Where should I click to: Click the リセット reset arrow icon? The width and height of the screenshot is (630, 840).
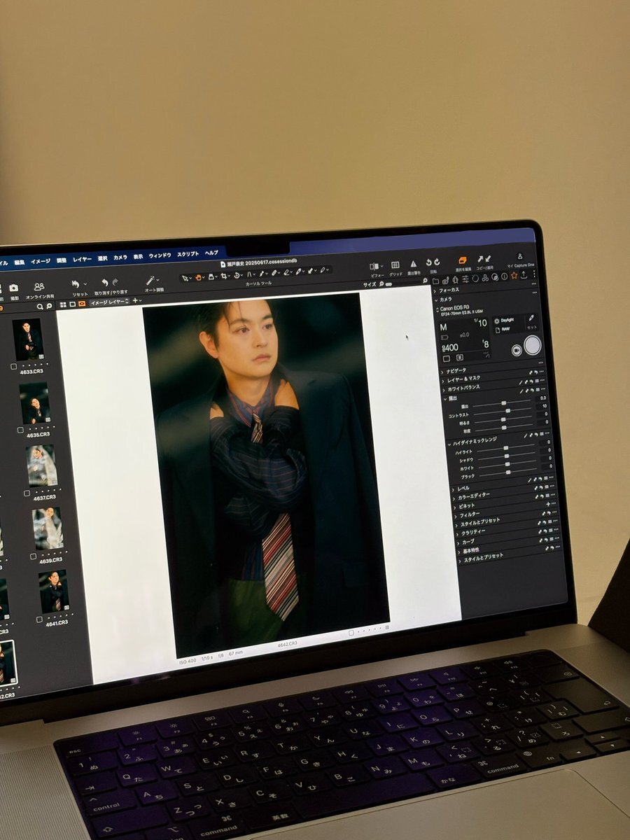pyautogui.click(x=76, y=283)
